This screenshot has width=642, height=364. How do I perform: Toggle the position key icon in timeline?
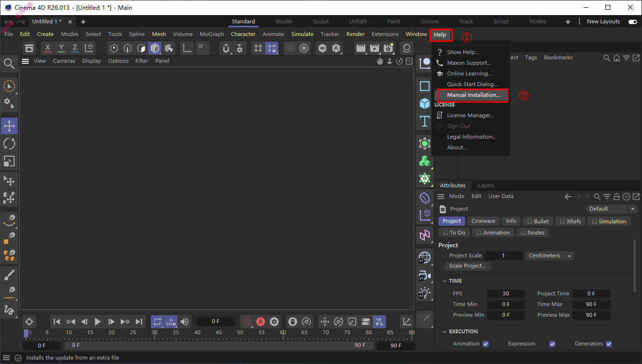tap(325, 322)
